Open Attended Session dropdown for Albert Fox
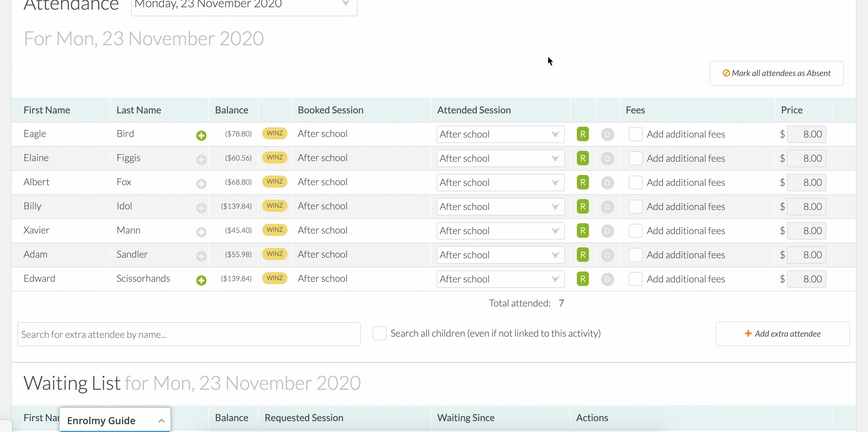This screenshot has width=868, height=432. (500, 182)
